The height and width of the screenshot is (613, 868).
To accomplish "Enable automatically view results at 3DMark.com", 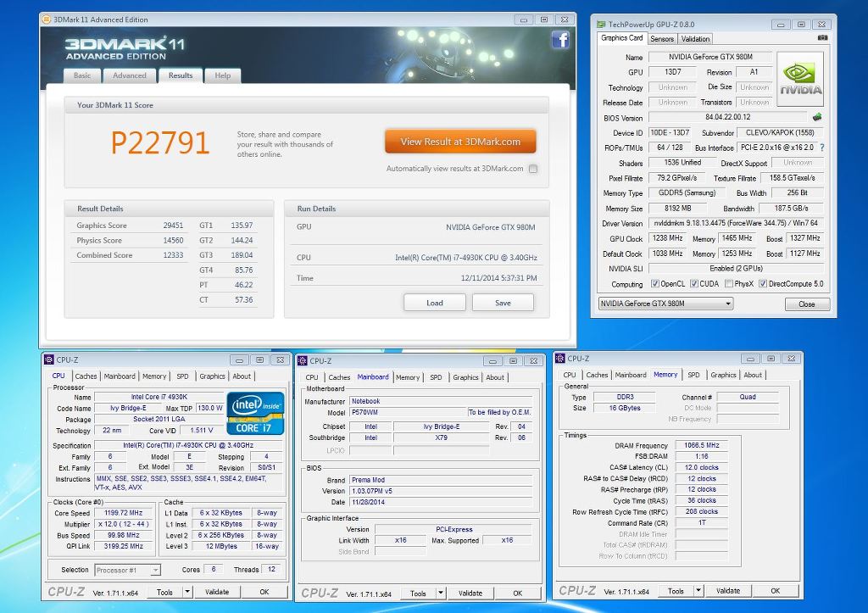I will point(532,169).
